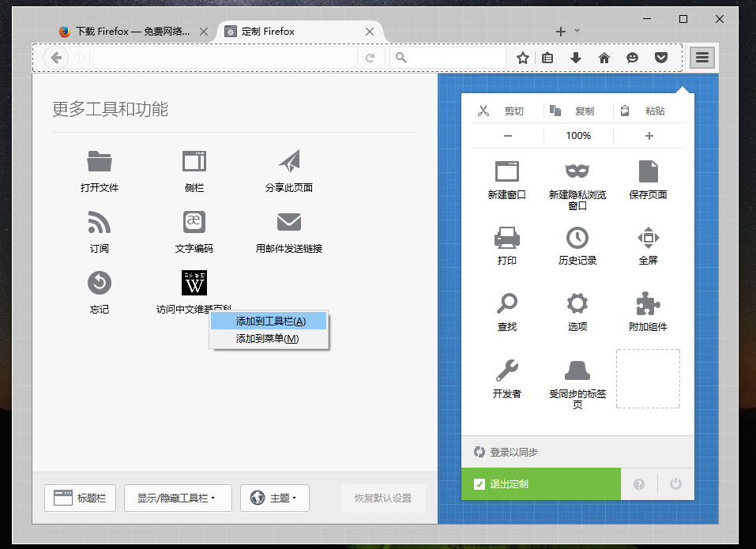Open a new tab with plus button
Screen dimensions: 756x549
click(560, 32)
